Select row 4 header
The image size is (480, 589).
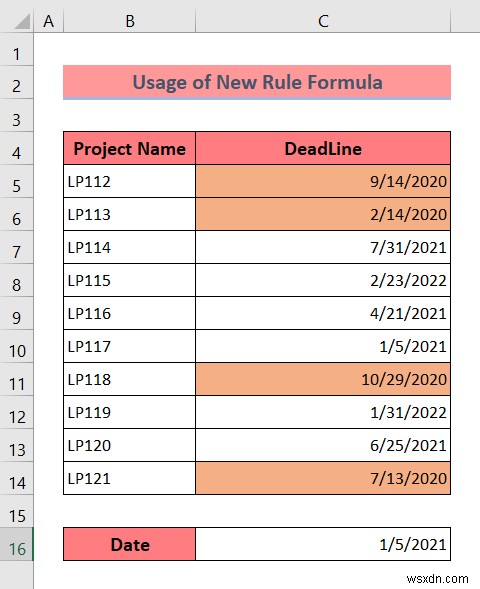pos(17,148)
